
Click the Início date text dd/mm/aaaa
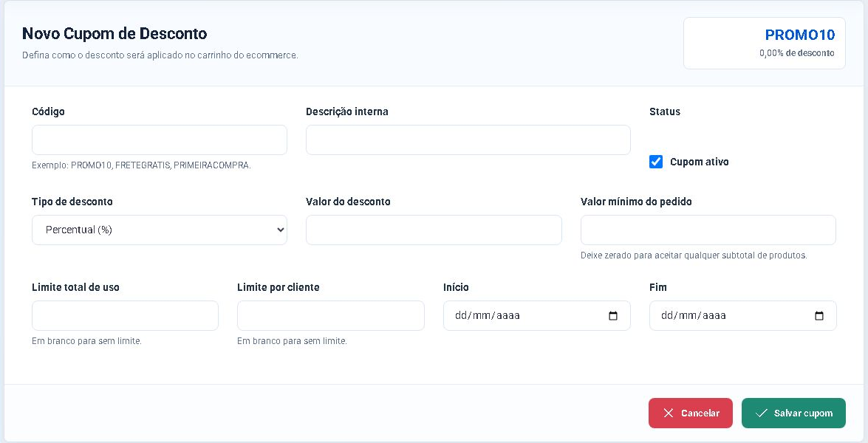487,316
